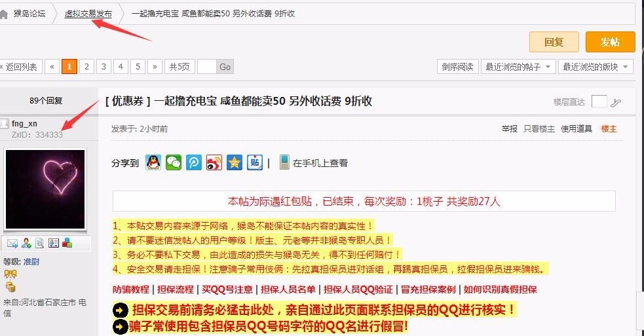The width and height of the screenshot is (644, 336).
Task: Click the 楼层直达 floor number field
Action: click(x=599, y=101)
